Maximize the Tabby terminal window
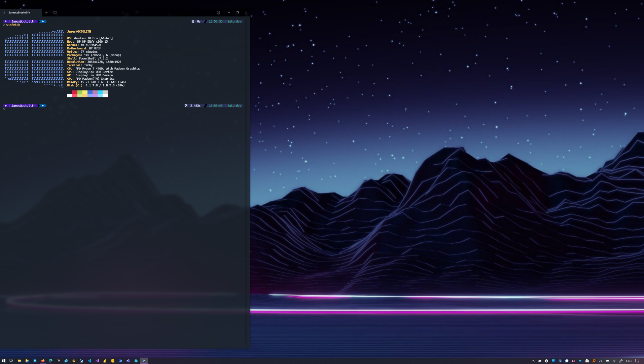Viewport: 644px width, 364px height. [238, 12]
